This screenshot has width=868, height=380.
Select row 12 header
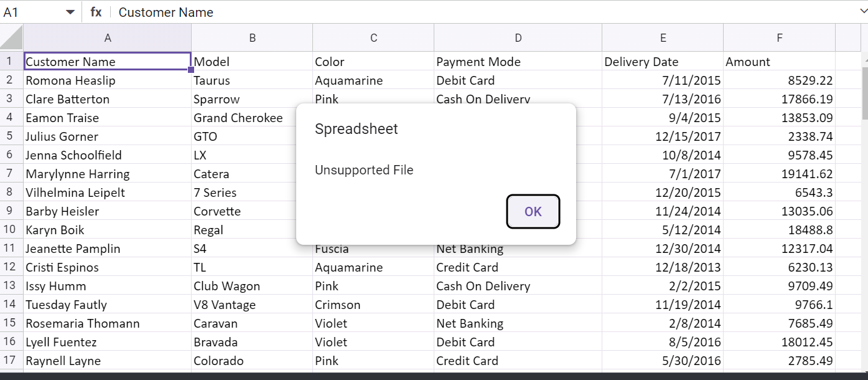coord(9,267)
